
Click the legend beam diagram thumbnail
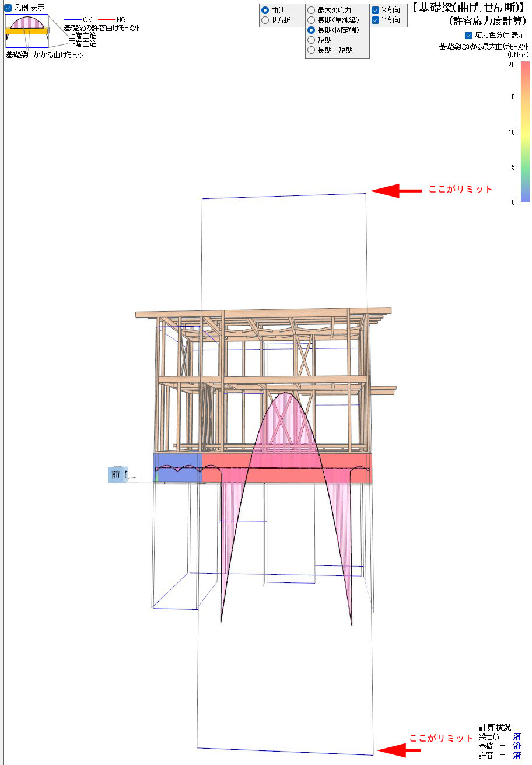click(27, 32)
